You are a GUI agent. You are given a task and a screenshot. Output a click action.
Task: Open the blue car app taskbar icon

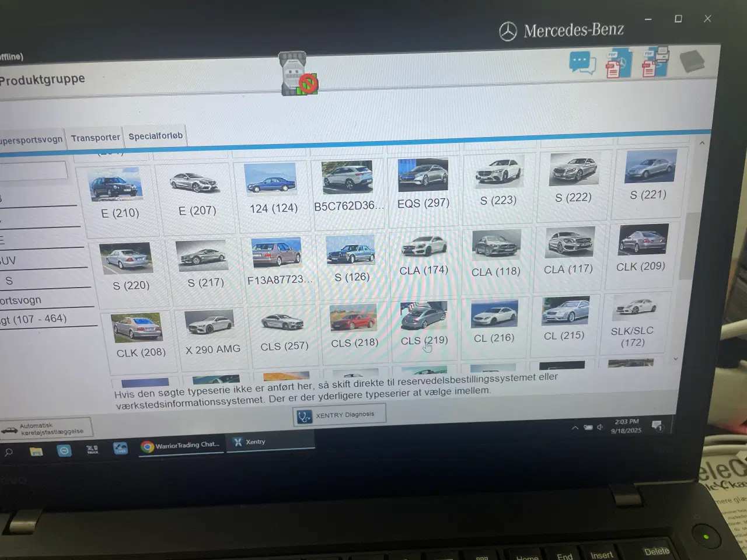(x=120, y=448)
